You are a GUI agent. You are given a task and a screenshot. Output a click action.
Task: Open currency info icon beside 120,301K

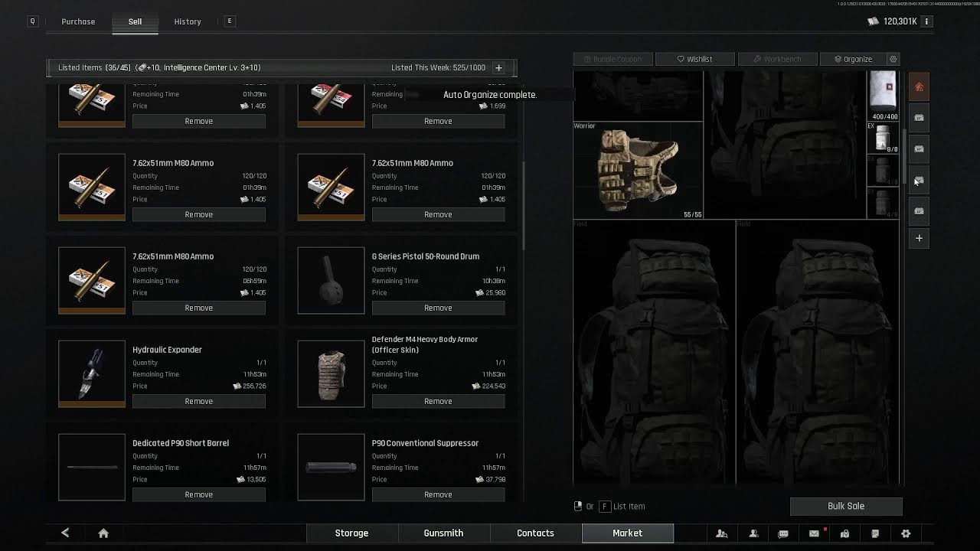pyautogui.click(x=926, y=21)
